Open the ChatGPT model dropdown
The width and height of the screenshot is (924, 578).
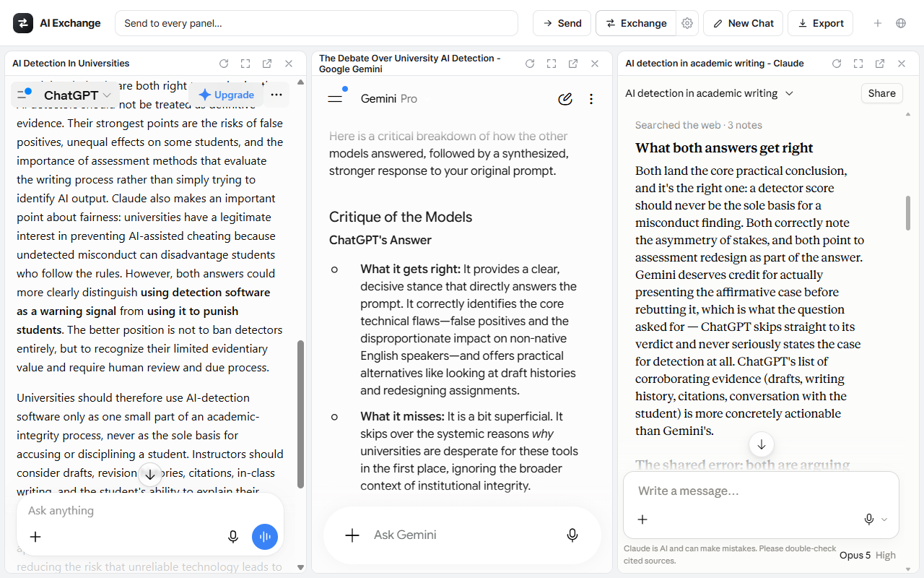(x=77, y=95)
